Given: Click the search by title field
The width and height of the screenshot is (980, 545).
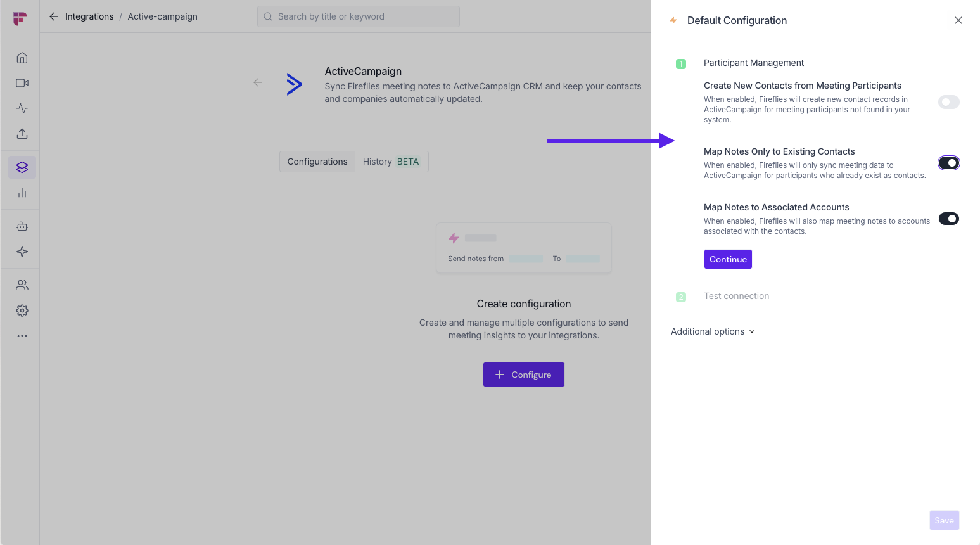Looking at the screenshot, I should point(359,16).
